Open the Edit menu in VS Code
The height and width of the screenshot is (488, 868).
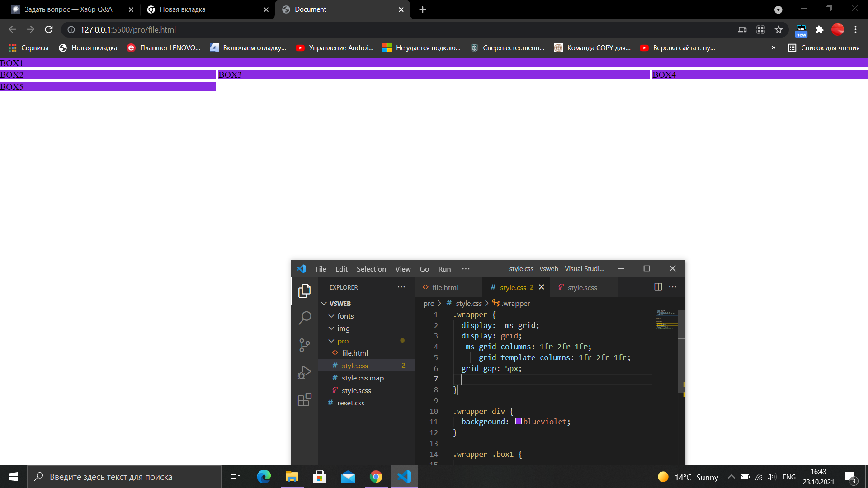(341, 269)
